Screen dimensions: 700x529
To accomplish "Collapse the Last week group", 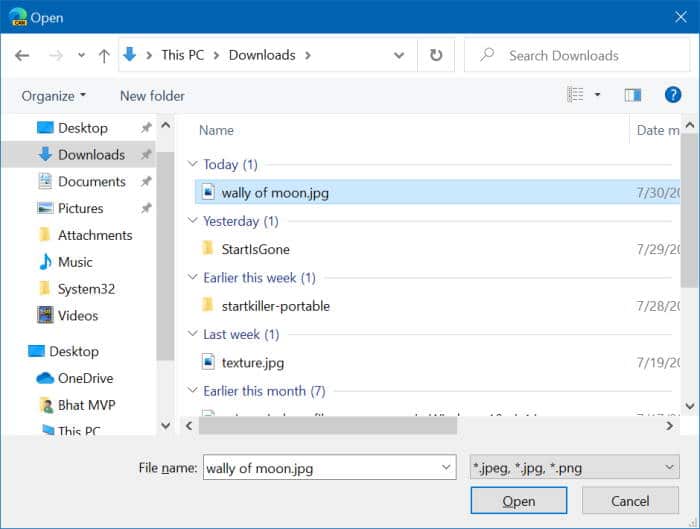I will [x=192, y=335].
